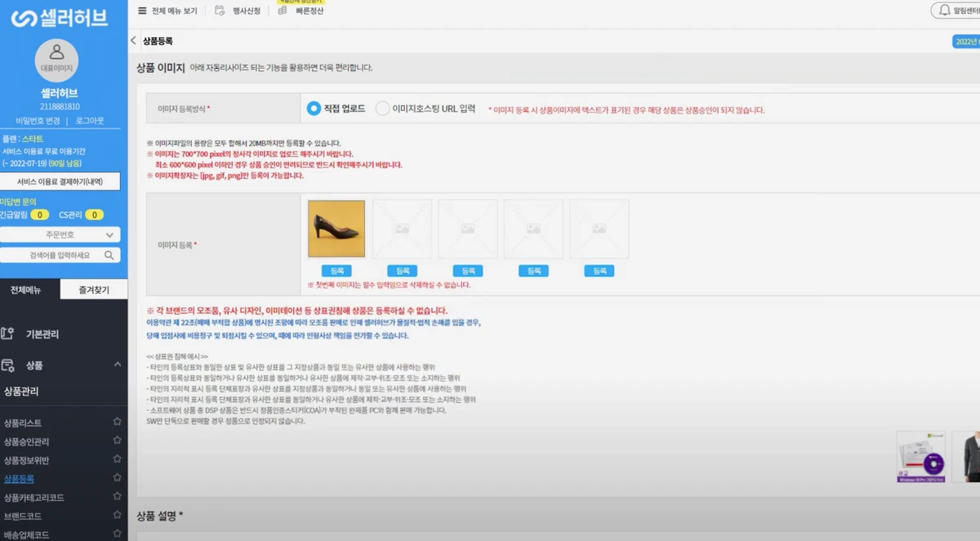Viewport: 980px width, 541px height.
Task: Click the 빠른정산 icon
Action: [282, 11]
